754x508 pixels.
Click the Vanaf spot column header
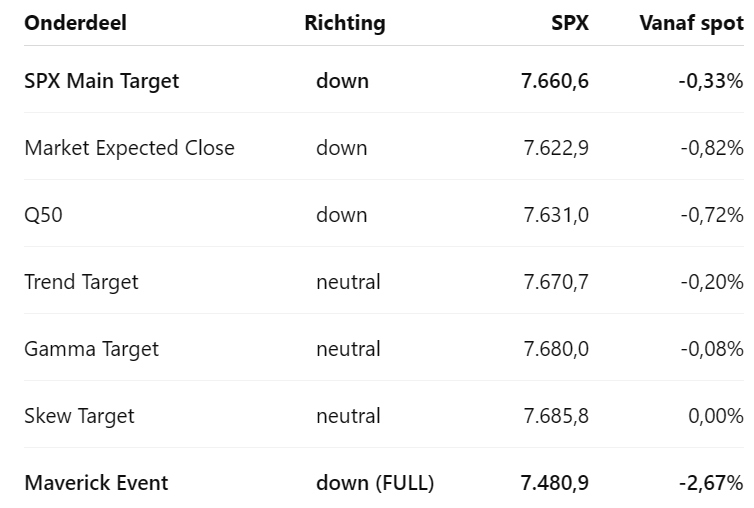[691, 24]
